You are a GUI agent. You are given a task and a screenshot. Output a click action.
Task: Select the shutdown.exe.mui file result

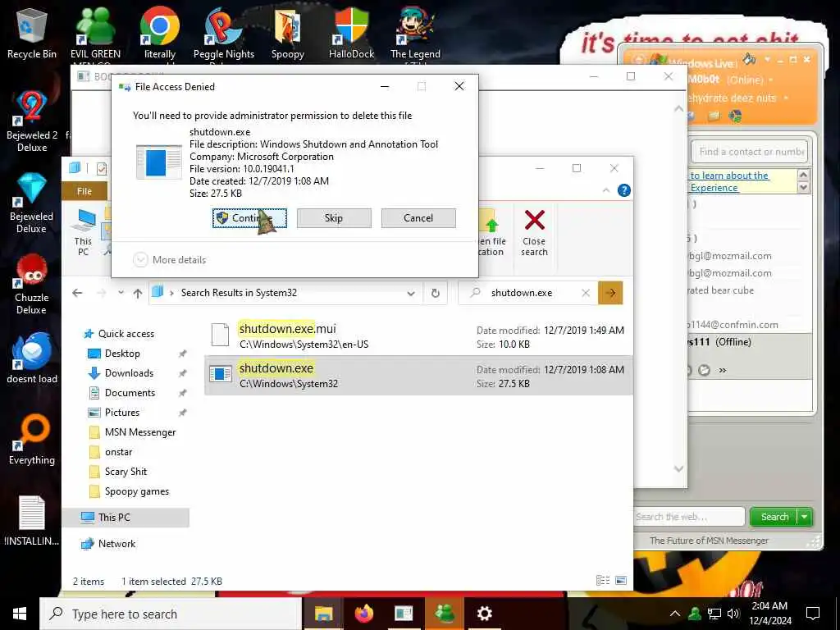[x=418, y=336]
